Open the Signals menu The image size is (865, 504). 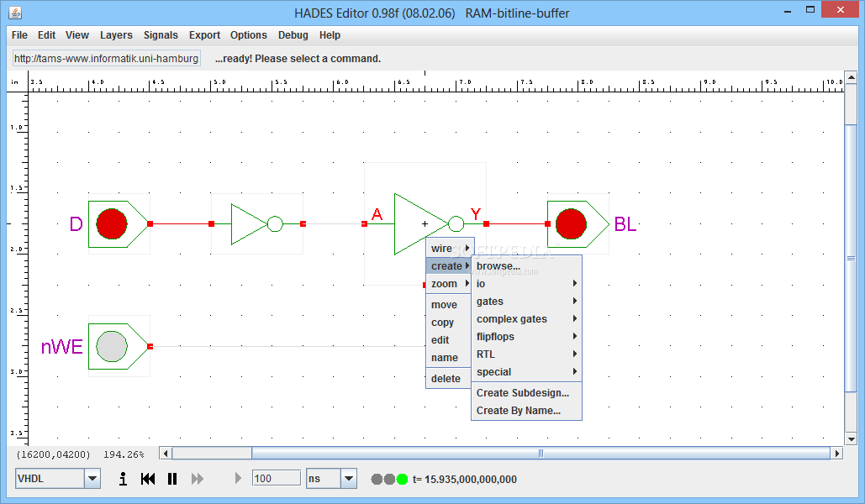point(161,35)
